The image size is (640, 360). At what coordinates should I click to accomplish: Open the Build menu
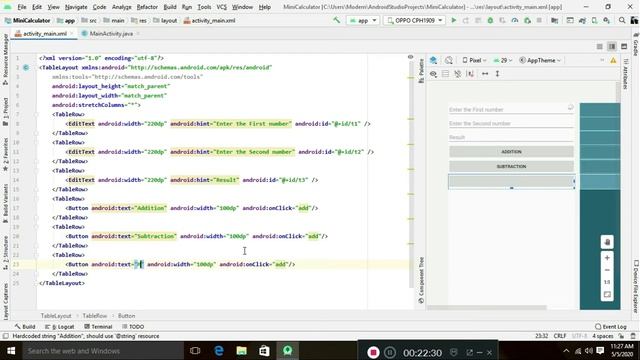click(x=170, y=7)
